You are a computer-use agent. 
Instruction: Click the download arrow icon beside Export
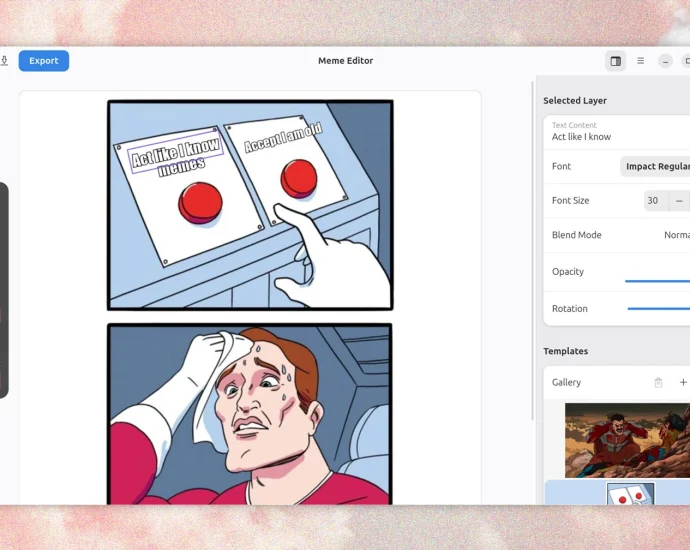4,61
